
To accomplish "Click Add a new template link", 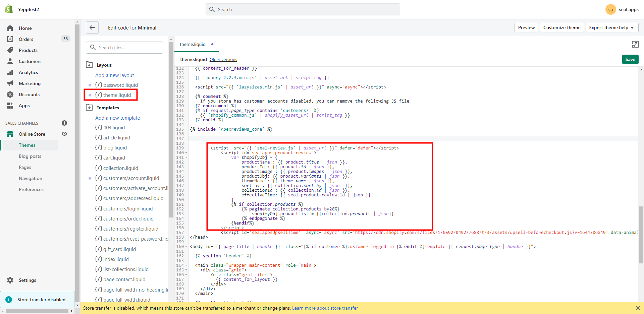I will tap(117, 118).
